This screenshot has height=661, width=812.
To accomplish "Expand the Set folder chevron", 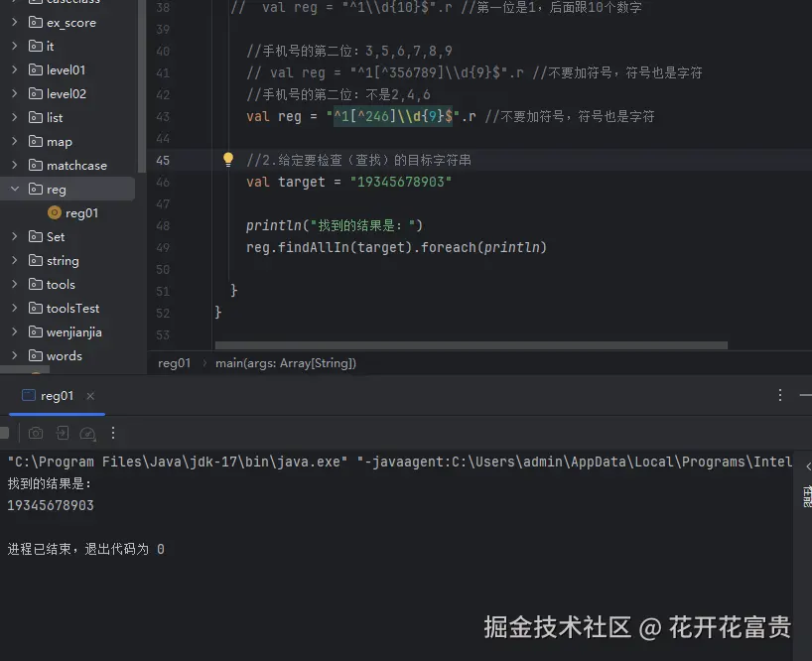I will point(15,236).
